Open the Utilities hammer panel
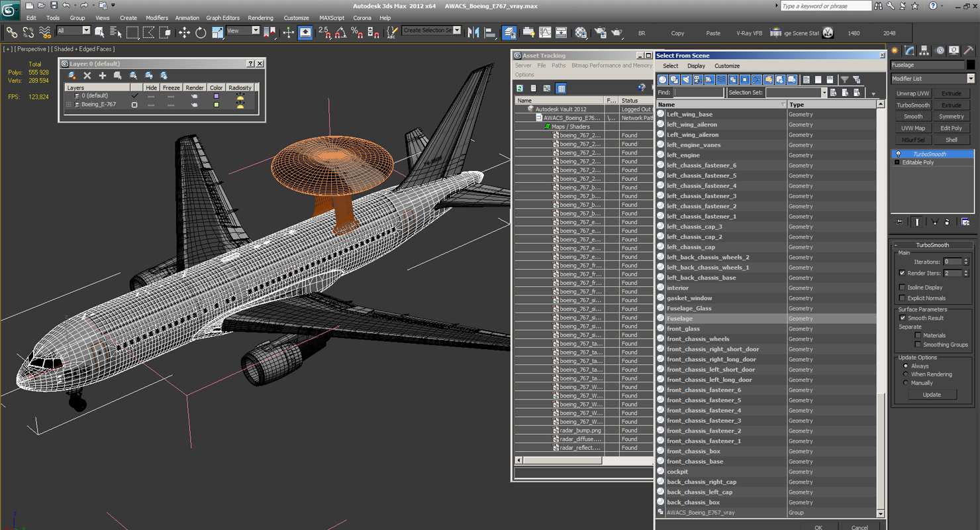980x530 pixels. [969, 50]
